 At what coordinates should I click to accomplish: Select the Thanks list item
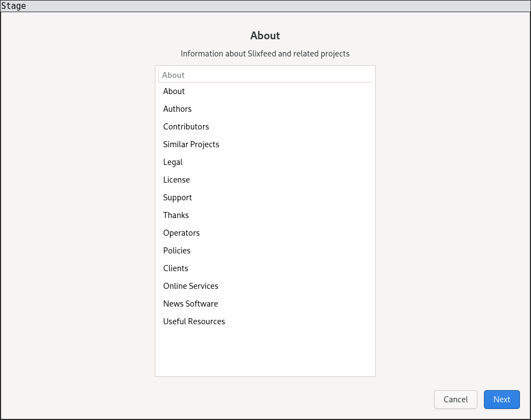tap(176, 215)
